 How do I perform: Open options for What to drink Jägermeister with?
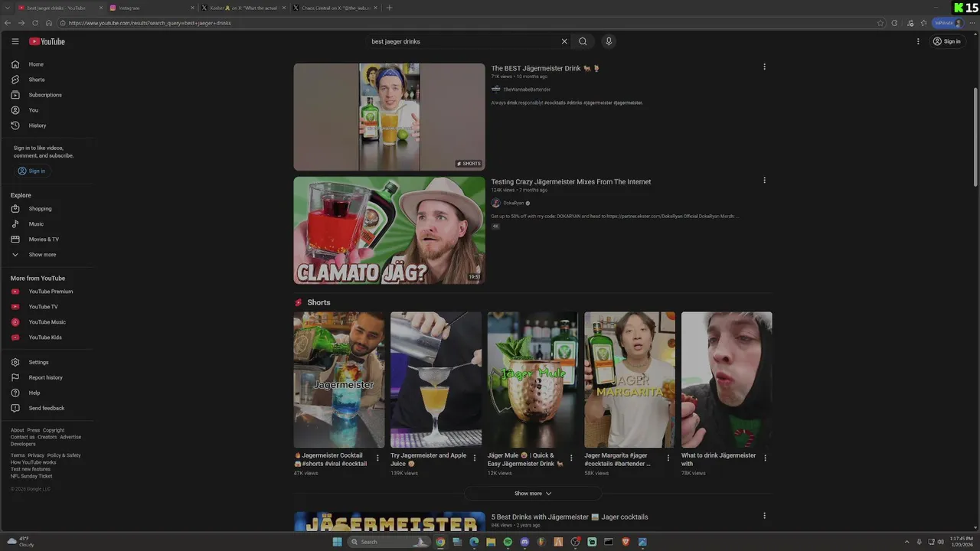[x=765, y=458]
